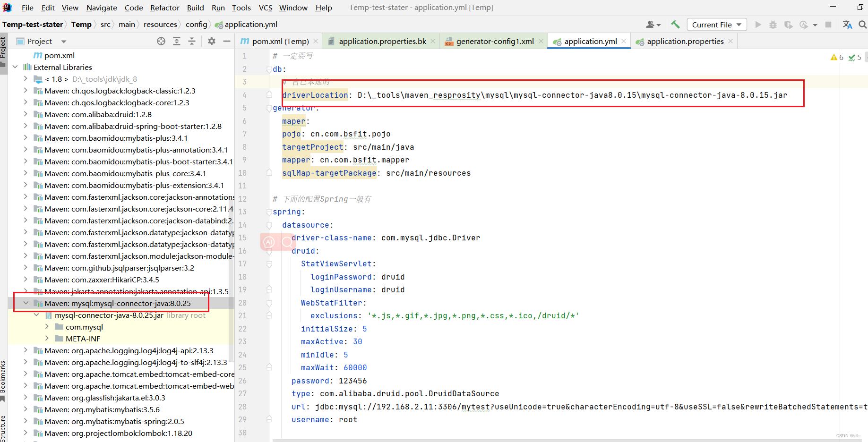Click the translation icon in the toolbar
Viewport: 868px width, 442px height.
click(847, 24)
